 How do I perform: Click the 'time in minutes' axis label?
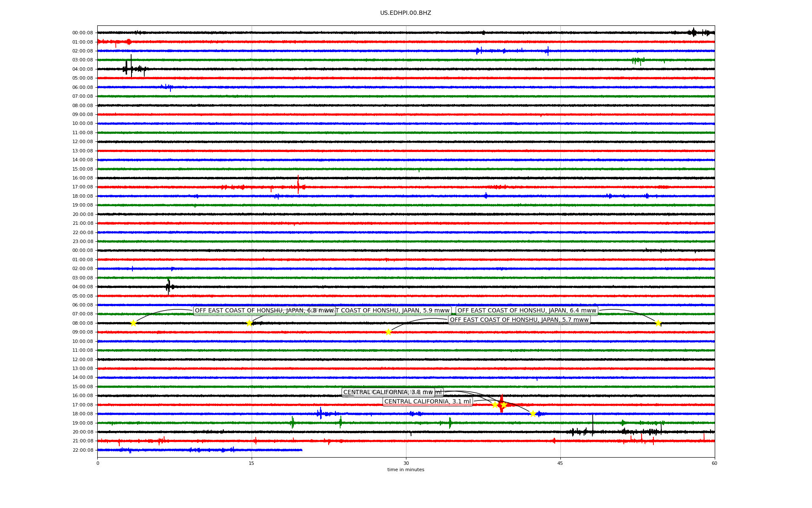point(406,470)
